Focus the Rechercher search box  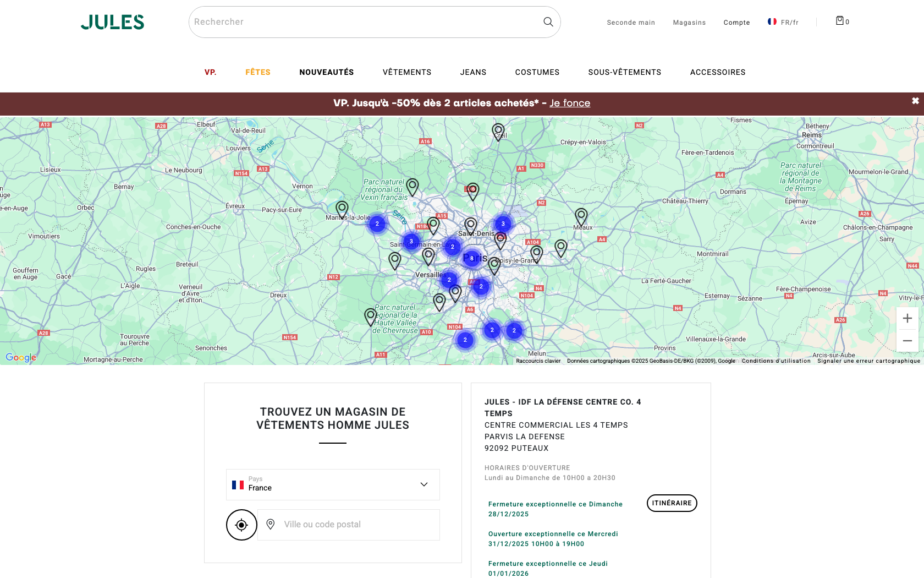[x=363, y=22]
